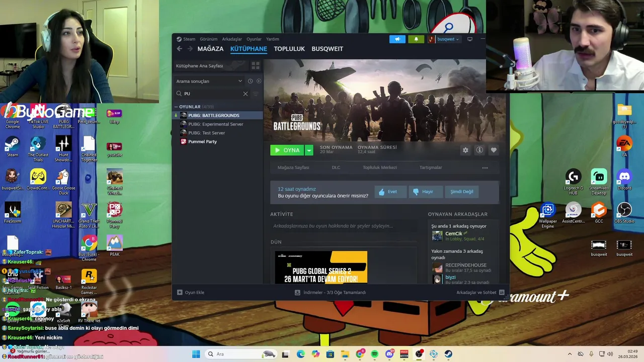Viewport: 644px width, 362px height.
Task: Open the PUBG Global Series news thumbnail
Action: (x=321, y=267)
